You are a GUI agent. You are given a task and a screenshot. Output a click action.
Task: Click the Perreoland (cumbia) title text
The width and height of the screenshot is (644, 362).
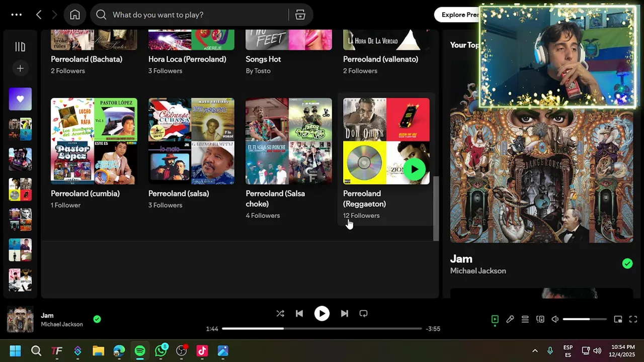pyautogui.click(x=85, y=194)
